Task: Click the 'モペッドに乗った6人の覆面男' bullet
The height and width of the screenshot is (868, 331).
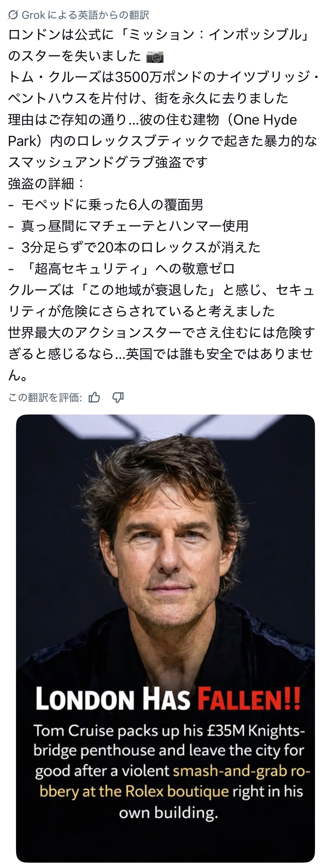Action: pos(112,205)
